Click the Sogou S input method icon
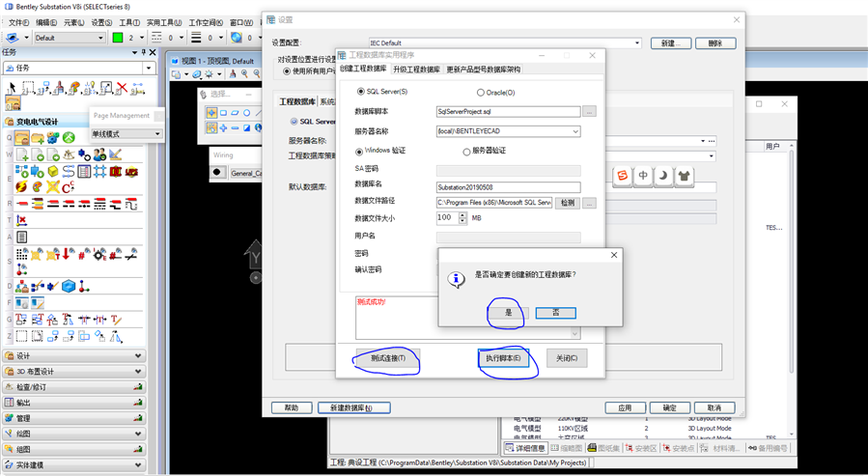Viewport: 868px width, 476px height. tap(623, 176)
